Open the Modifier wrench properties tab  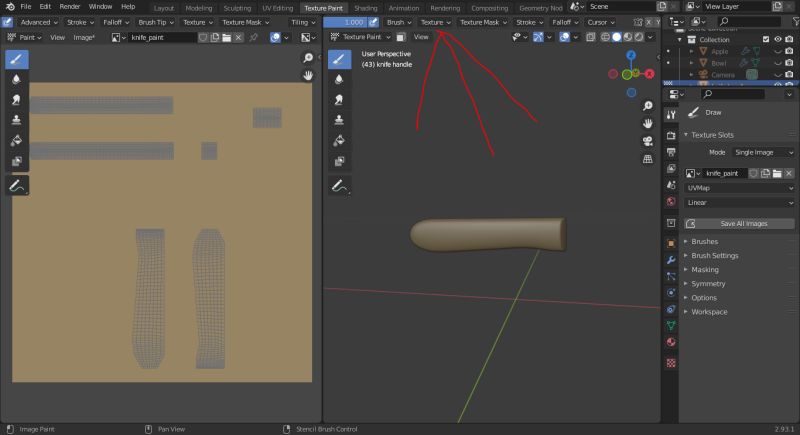(671, 260)
